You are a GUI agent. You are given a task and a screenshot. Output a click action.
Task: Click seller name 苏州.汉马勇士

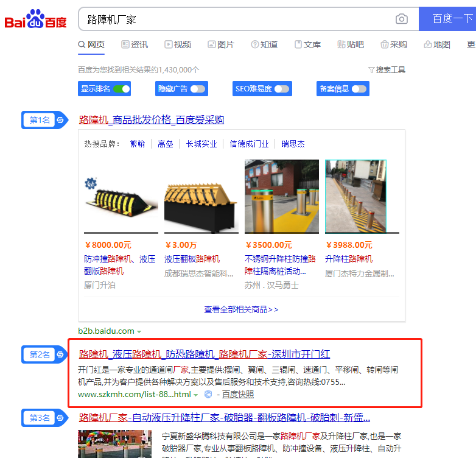tap(271, 285)
